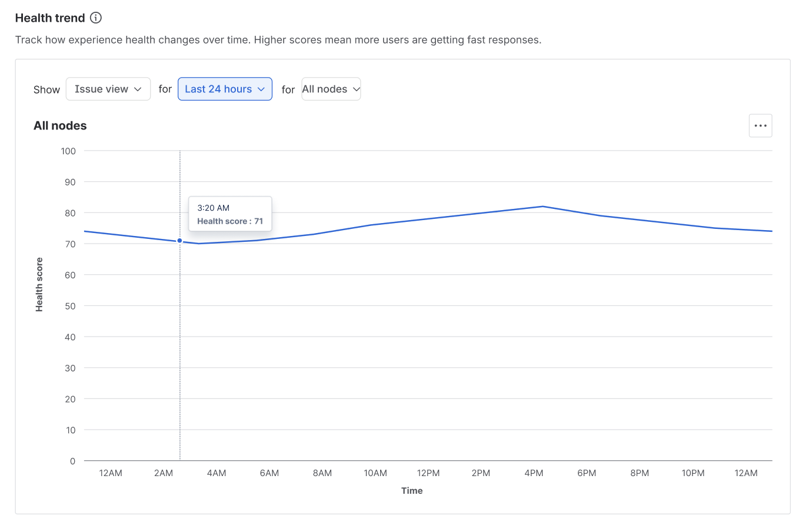Click the 12AM label on the time axis
This screenshot has width=812, height=532.
(111, 473)
